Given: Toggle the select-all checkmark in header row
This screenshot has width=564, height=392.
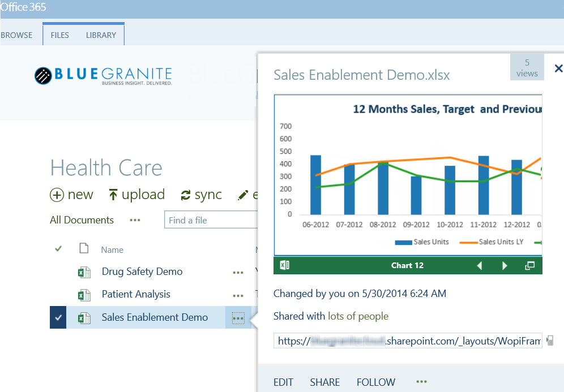Looking at the screenshot, I should tap(58, 249).
